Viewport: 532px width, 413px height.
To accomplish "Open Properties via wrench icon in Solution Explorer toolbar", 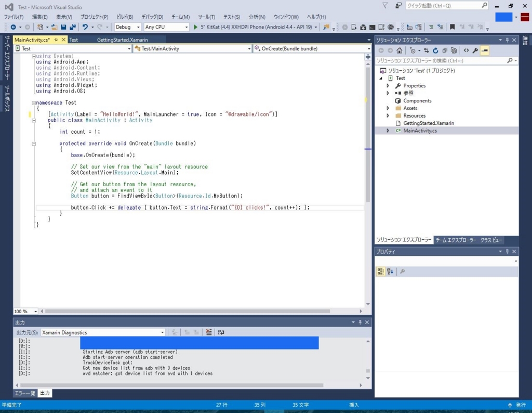I will (475, 50).
